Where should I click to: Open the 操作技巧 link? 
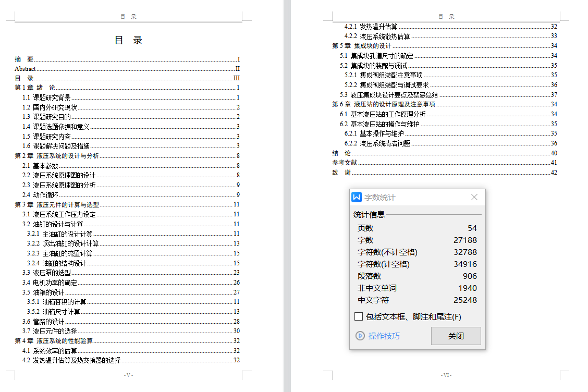coord(384,336)
